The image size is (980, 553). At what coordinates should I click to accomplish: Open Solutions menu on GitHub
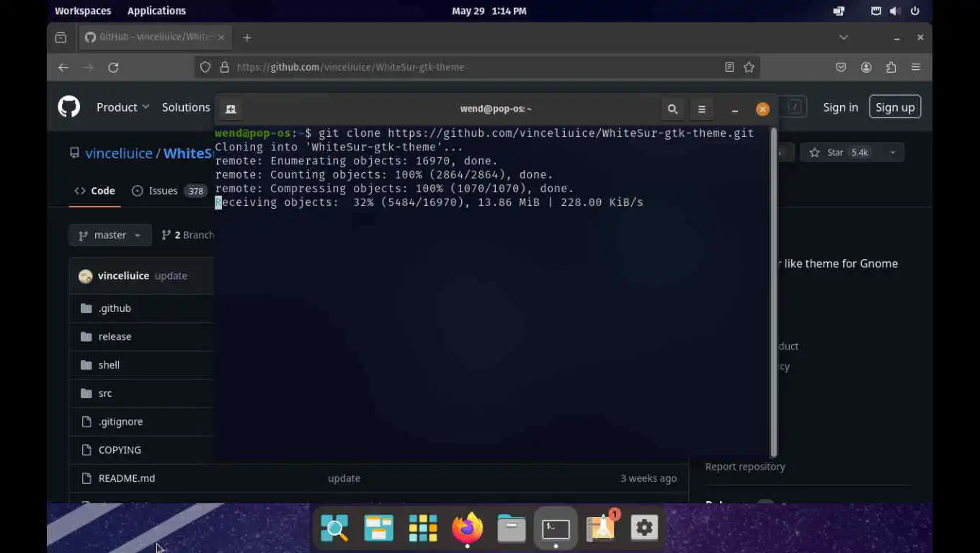[186, 107]
